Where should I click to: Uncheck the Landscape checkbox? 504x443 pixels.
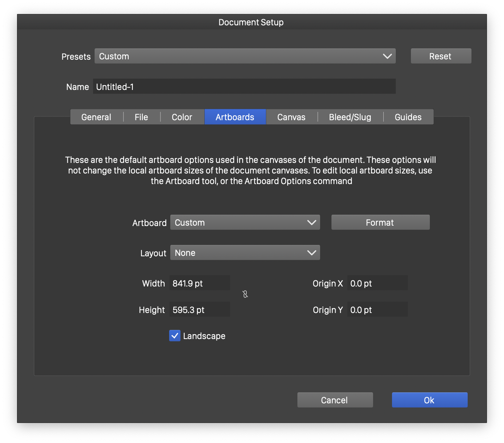[175, 336]
